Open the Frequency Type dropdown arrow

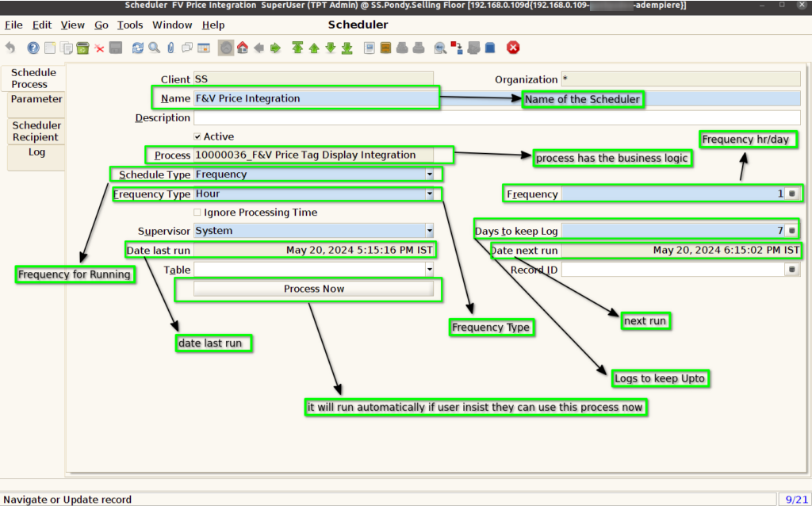coord(429,194)
